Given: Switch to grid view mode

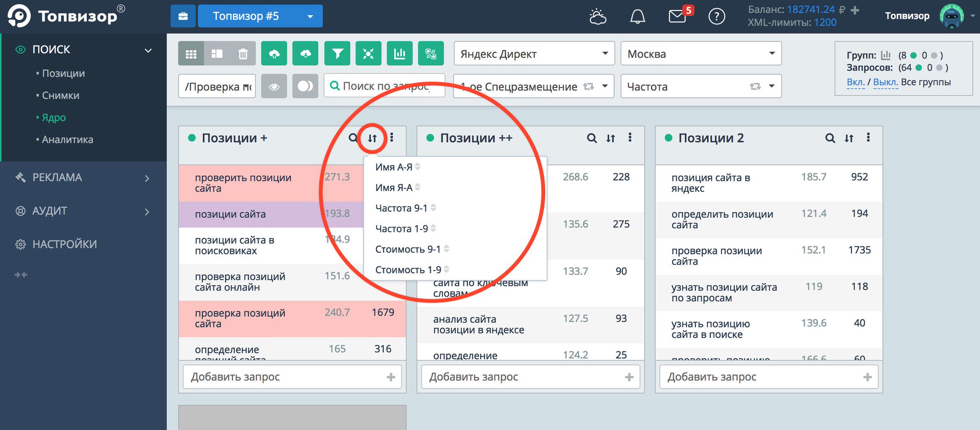Looking at the screenshot, I should coord(191,54).
